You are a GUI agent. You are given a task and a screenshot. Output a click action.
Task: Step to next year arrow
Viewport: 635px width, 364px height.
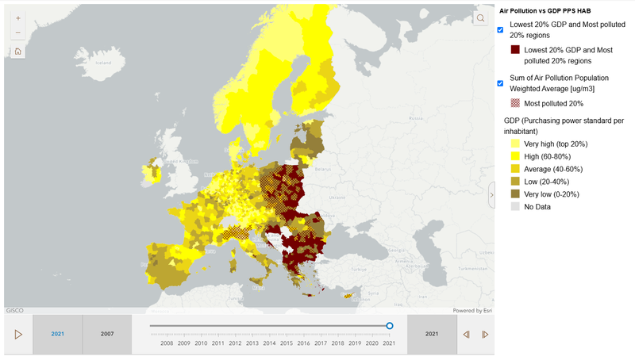click(484, 334)
